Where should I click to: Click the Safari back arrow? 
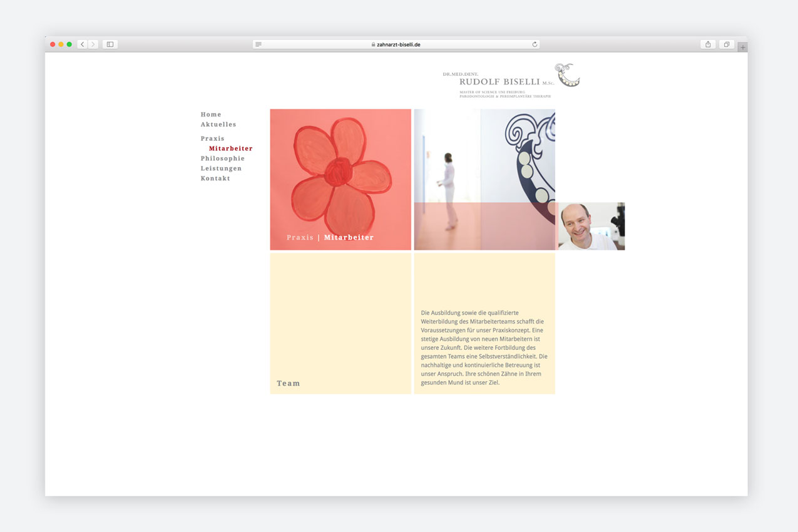(83, 44)
